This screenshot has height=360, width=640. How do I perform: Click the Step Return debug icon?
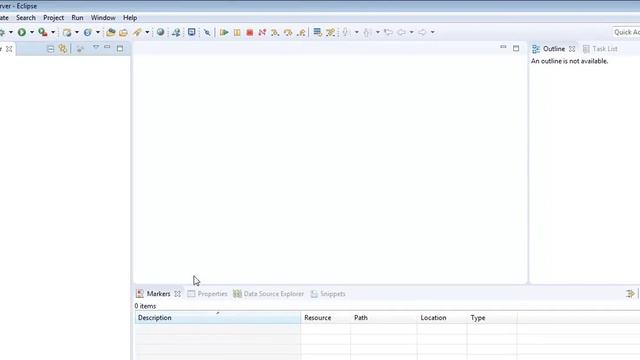(x=301, y=32)
